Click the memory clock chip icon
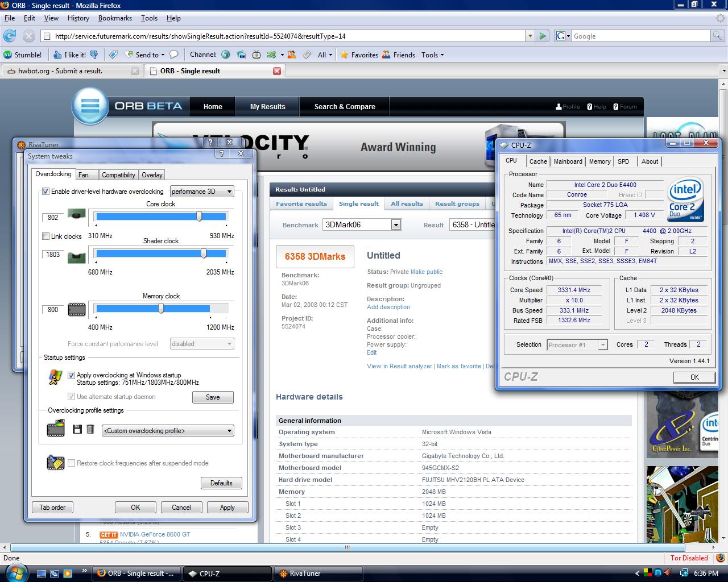The width and height of the screenshot is (728, 582). tap(77, 310)
